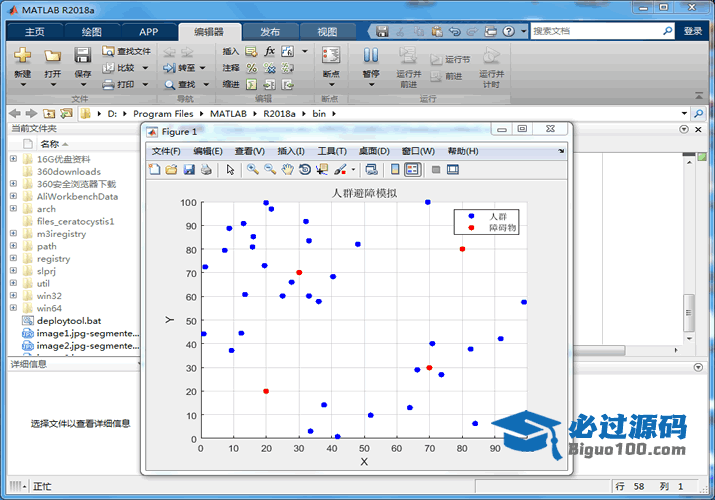Open the address bar path dropdown
The width and height of the screenshot is (715, 500).
[x=684, y=113]
